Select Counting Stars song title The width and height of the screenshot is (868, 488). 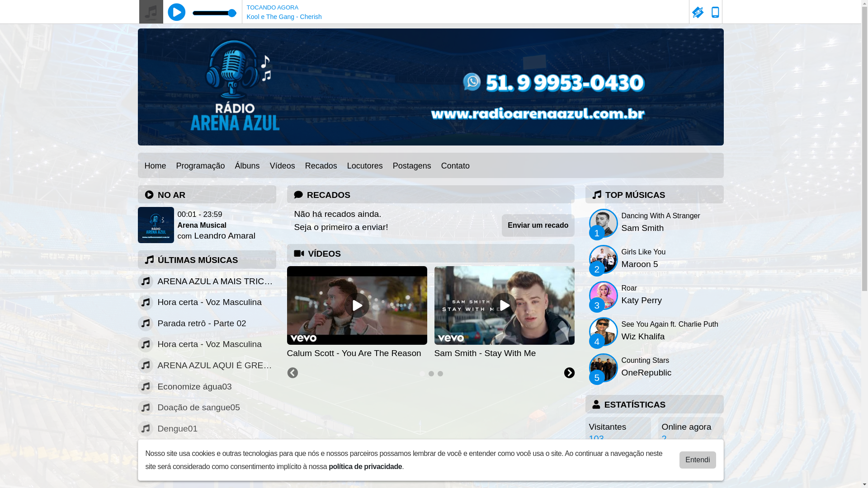645,361
